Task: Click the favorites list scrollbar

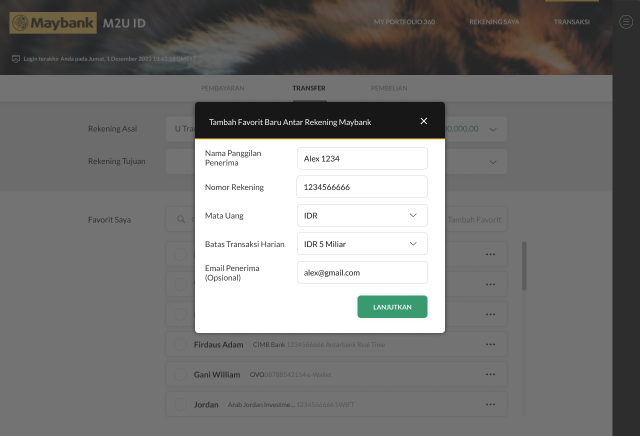Action: [524, 266]
